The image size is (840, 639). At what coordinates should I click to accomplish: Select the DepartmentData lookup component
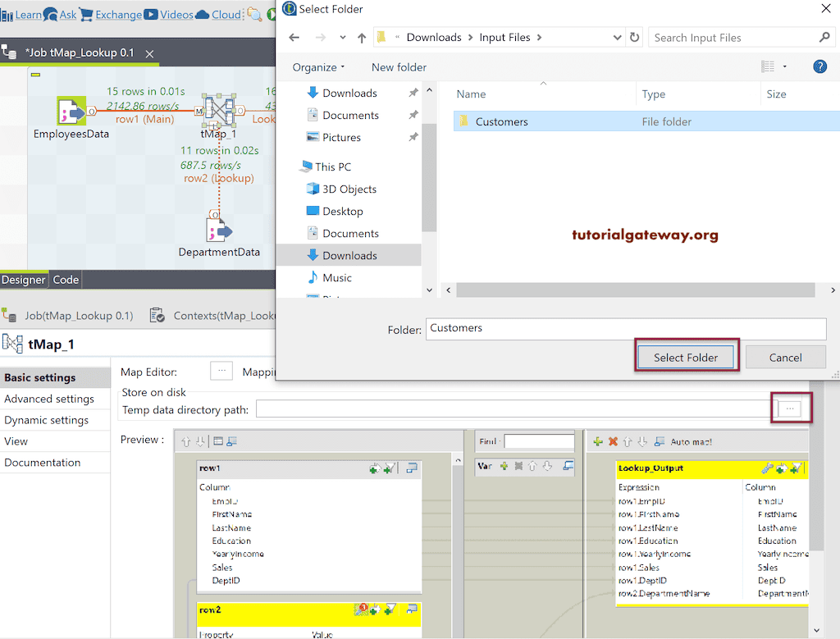pos(220,230)
